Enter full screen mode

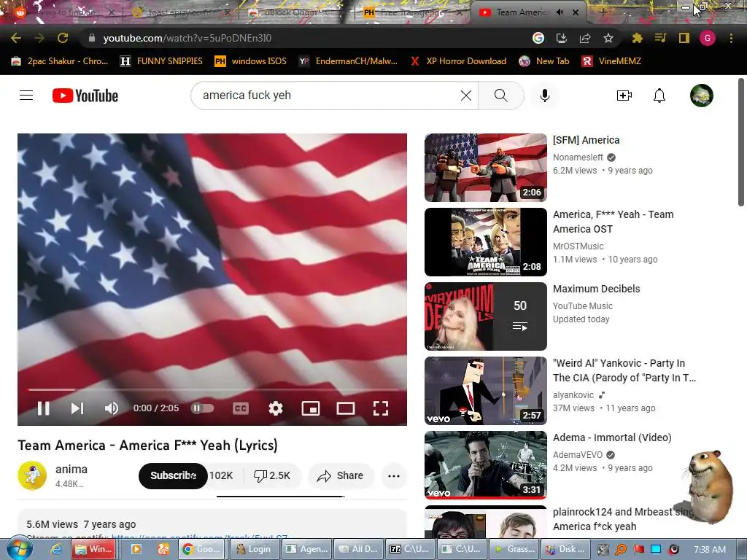(x=380, y=408)
